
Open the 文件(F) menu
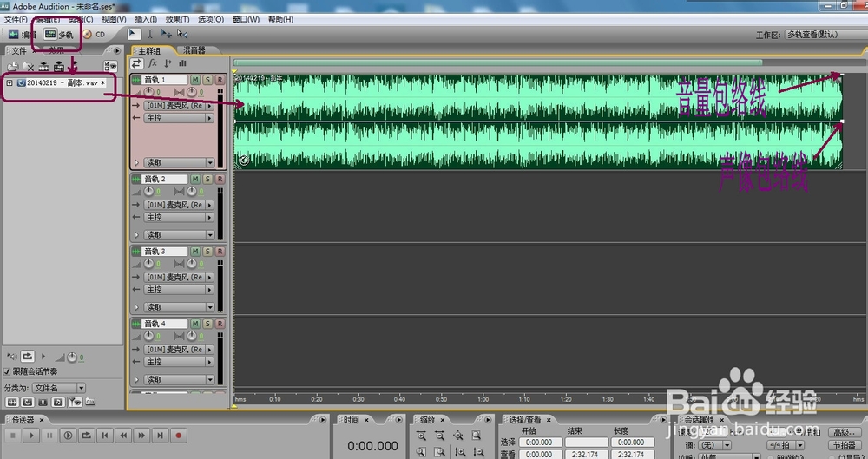[16, 19]
